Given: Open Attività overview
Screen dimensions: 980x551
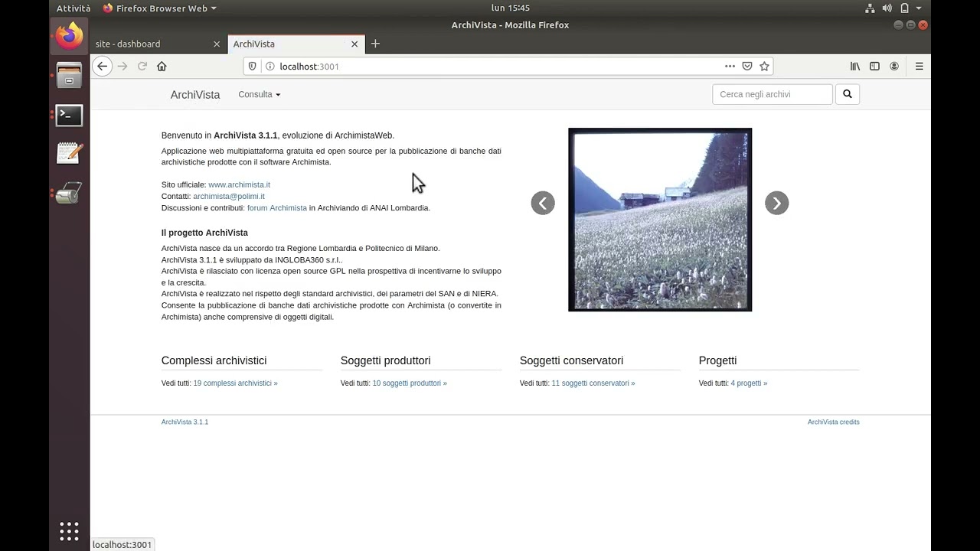Looking at the screenshot, I should coord(73,8).
